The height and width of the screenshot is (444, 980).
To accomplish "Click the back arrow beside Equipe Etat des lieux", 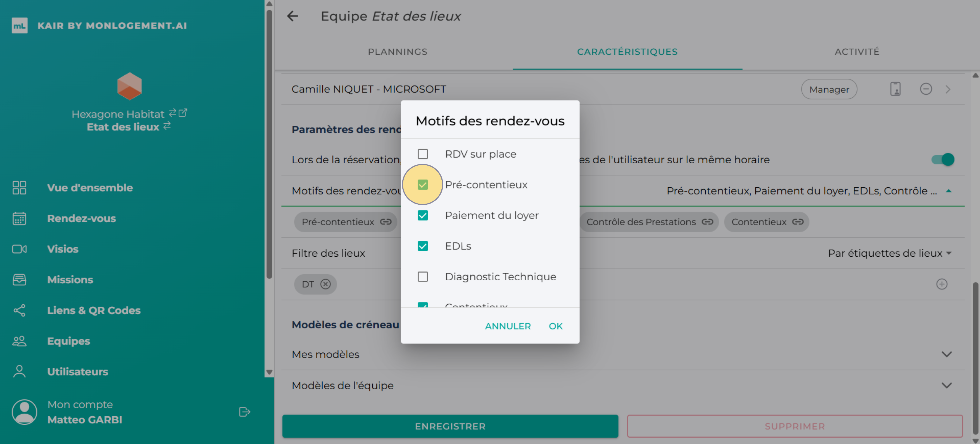I will (x=292, y=16).
